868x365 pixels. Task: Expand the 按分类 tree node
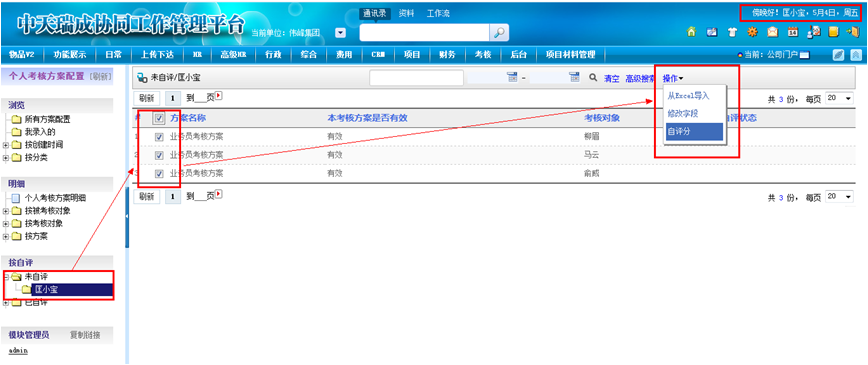point(6,157)
